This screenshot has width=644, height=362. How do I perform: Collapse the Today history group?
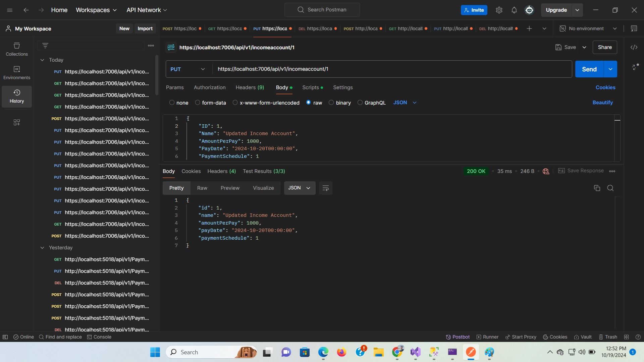point(42,60)
